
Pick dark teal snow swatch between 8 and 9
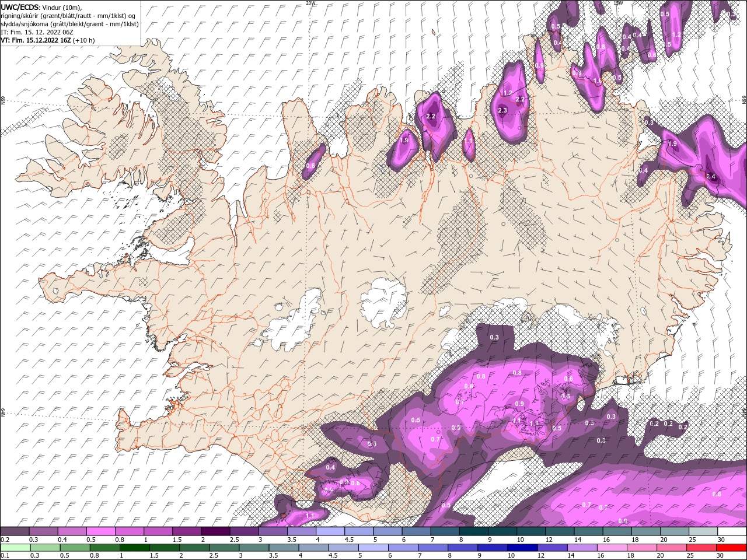pos(474,531)
